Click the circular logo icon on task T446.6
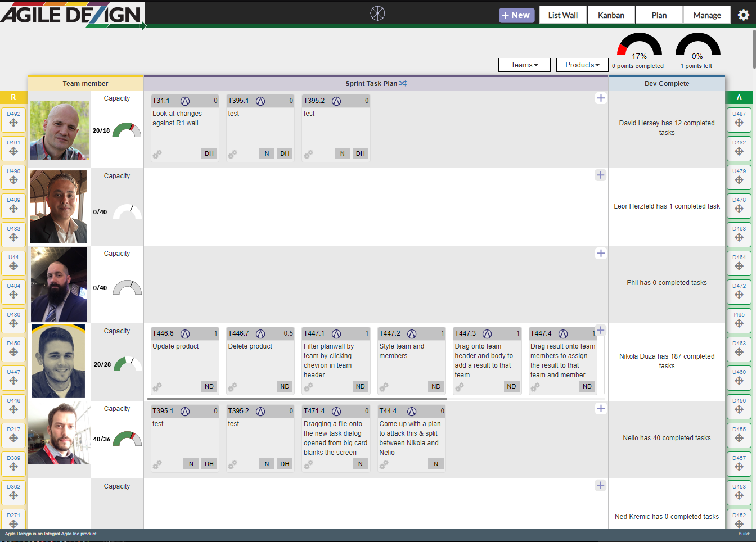Viewport: 756px width, 542px height. [185, 334]
